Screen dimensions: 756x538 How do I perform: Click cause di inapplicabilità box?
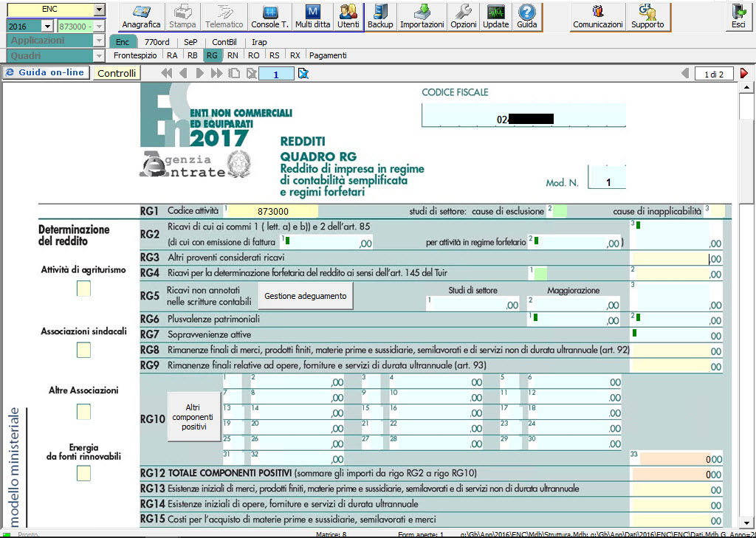(718, 211)
